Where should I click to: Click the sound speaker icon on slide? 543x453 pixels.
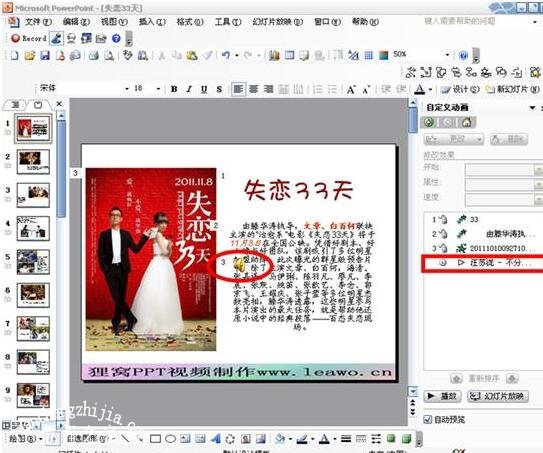239,266
